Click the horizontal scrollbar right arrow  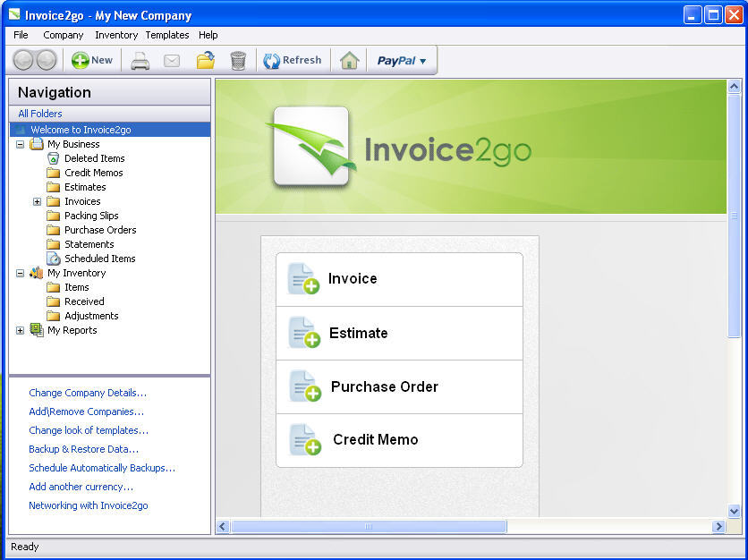(718, 527)
